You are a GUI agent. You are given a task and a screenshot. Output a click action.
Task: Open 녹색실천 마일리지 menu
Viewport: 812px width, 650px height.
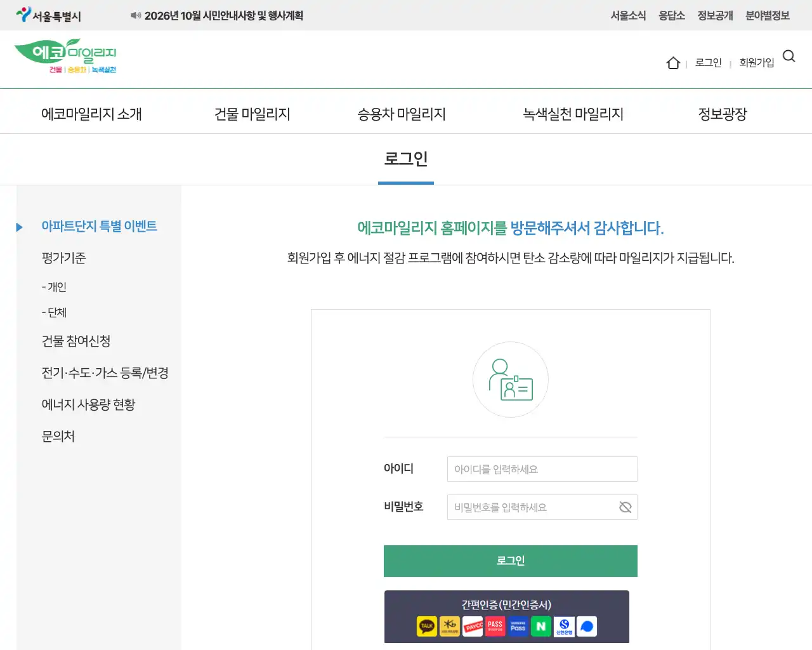tap(573, 114)
